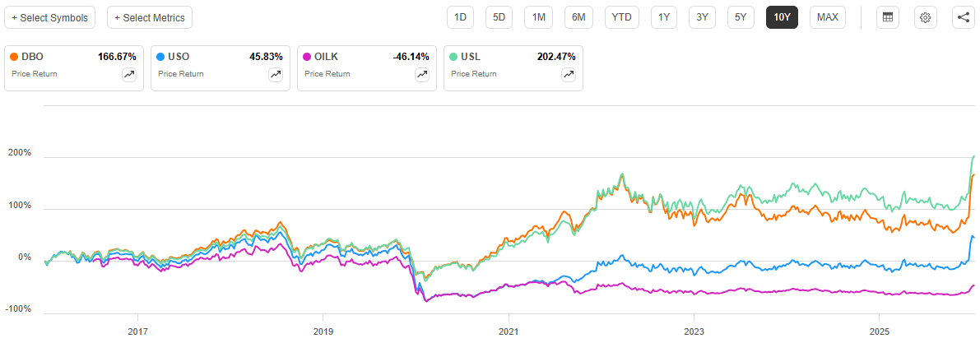Switch to 1D time range
980x343 pixels.
(461, 17)
